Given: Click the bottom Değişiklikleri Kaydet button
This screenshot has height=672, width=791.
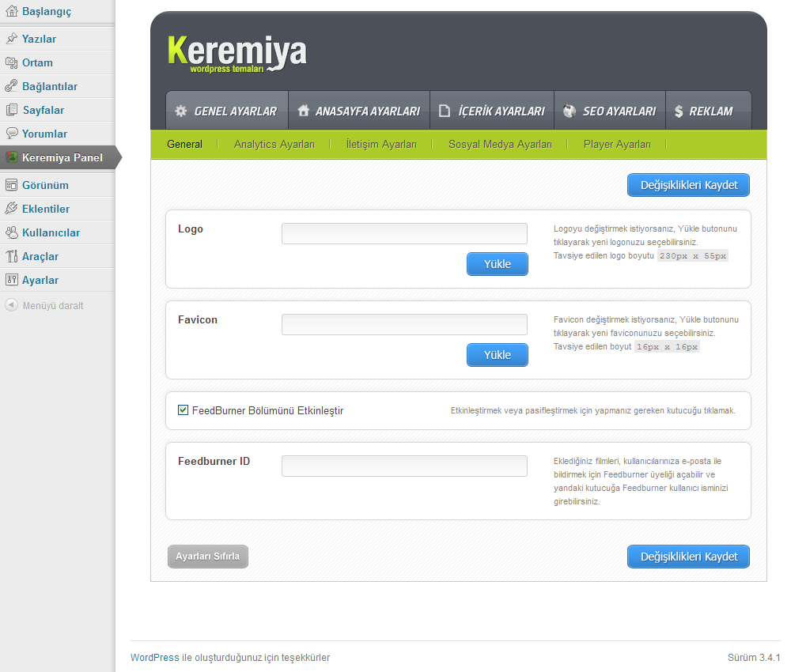Looking at the screenshot, I should 689,557.
